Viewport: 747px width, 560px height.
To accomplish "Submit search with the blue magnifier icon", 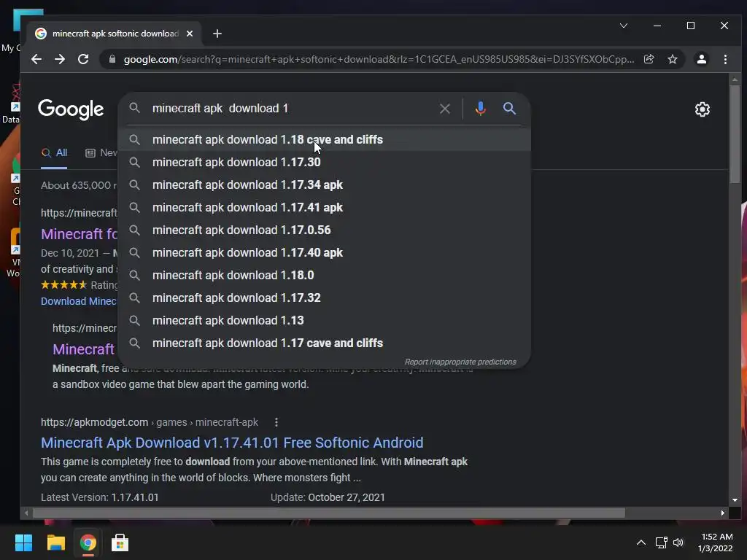I will click(x=509, y=109).
